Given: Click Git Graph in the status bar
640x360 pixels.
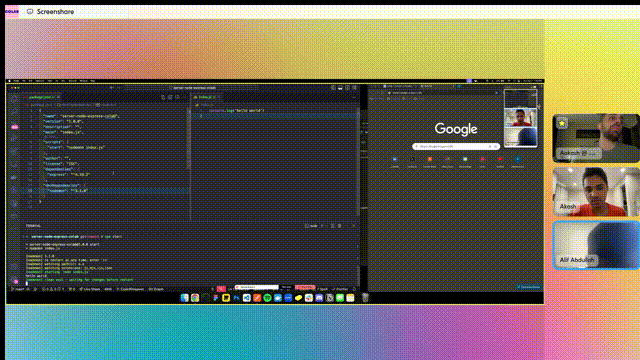Looking at the screenshot, I should tap(156, 289).
